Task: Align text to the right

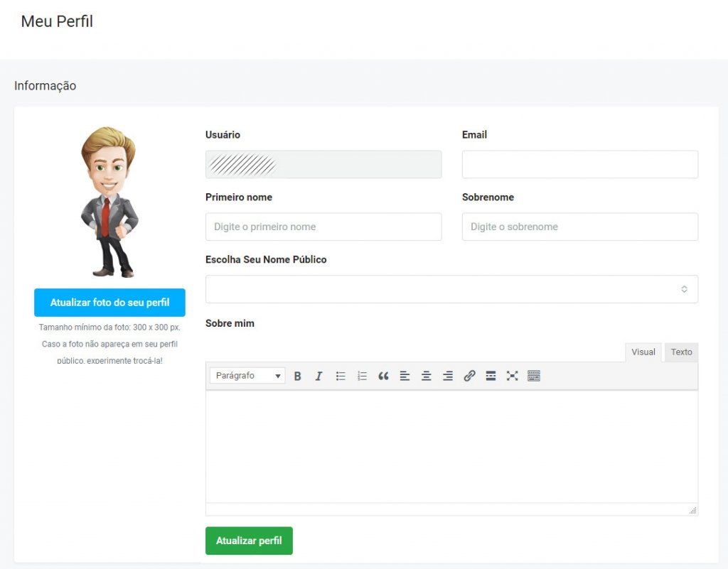Action: [x=448, y=376]
